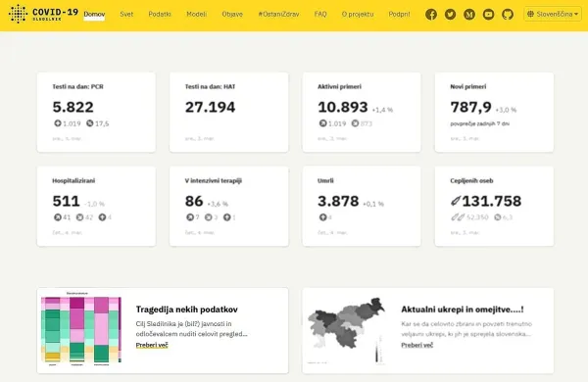Open the Podpri navigation link
This screenshot has height=382, width=588.
pyautogui.click(x=400, y=15)
